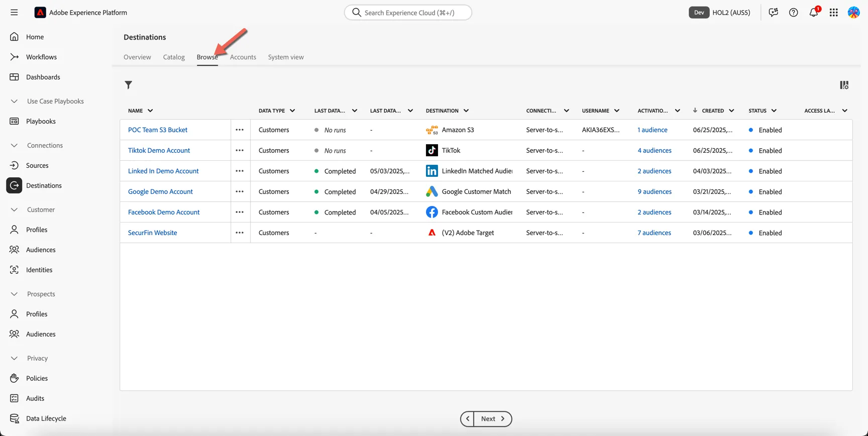Open Data Lifecycle in the sidebar
The height and width of the screenshot is (436, 868).
46,418
